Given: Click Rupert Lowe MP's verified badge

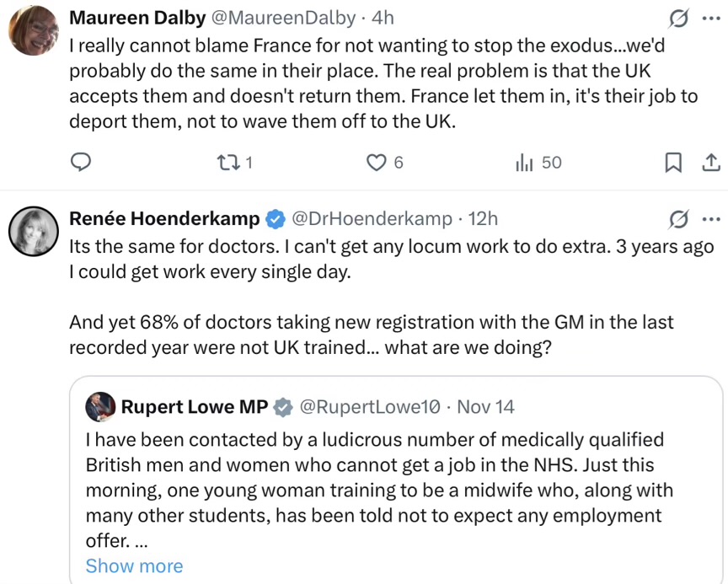Looking at the screenshot, I should click(x=283, y=407).
